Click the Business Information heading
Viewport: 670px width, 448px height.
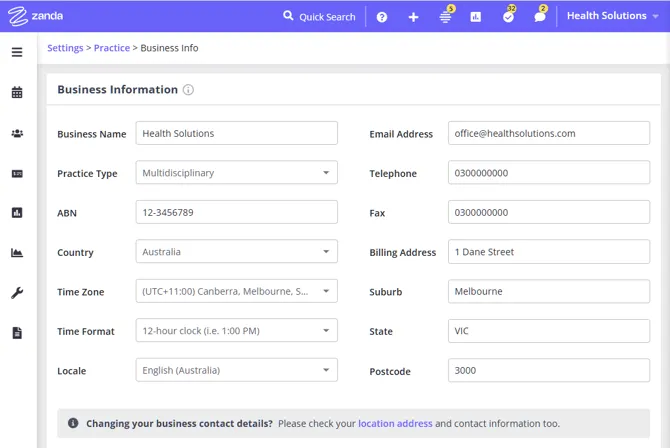118,89
